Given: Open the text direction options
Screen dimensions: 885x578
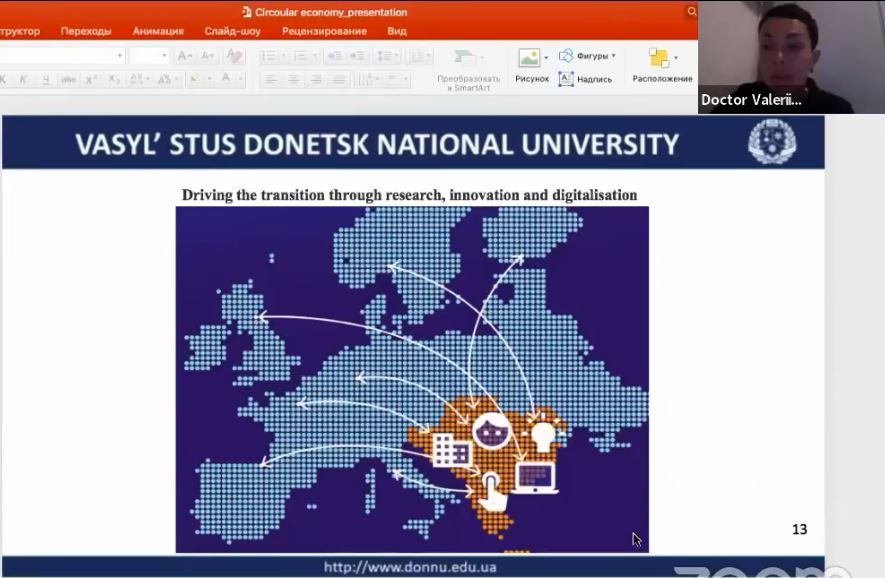Looking at the screenshot, I should point(368,79).
